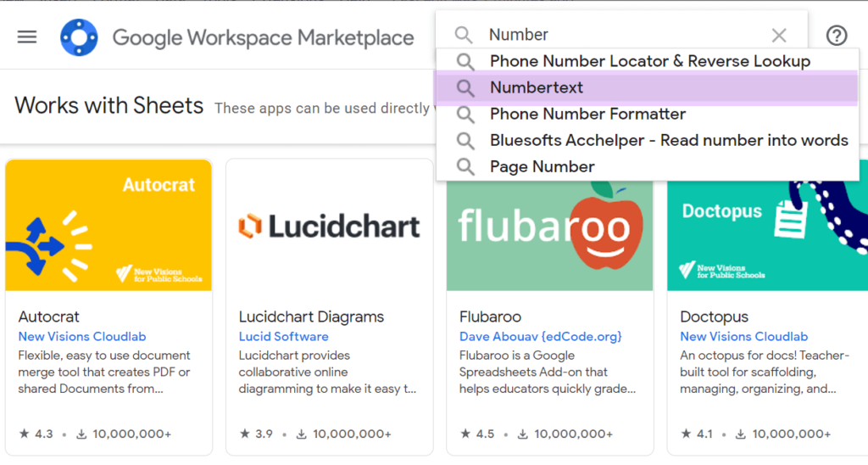The width and height of the screenshot is (868, 465).
Task: Click Flubaroo's 10,000,000+ download count
Action: tap(565, 434)
